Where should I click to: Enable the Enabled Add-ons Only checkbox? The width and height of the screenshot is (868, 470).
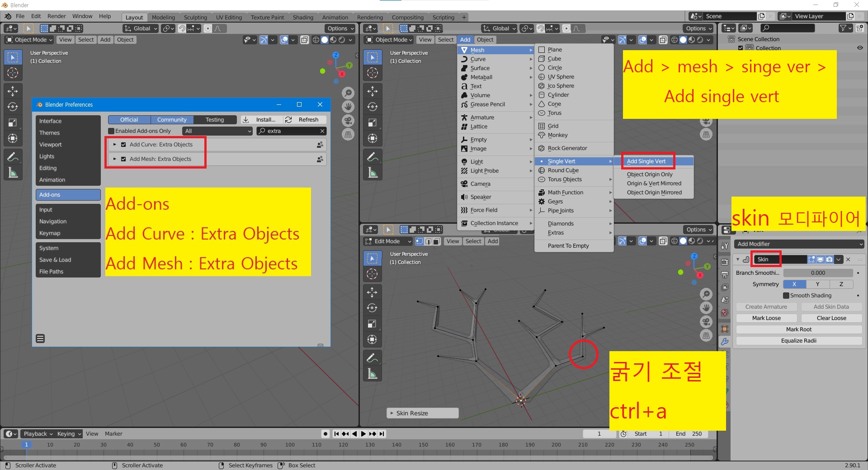pyautogui.click(x=111, y=131)
